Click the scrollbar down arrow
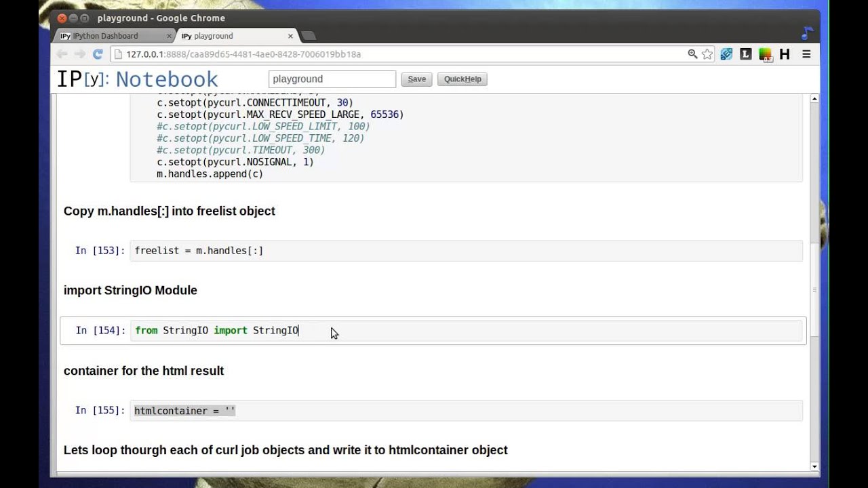Image resolution: width=868 pixels, height=488 pixels. 814,466
